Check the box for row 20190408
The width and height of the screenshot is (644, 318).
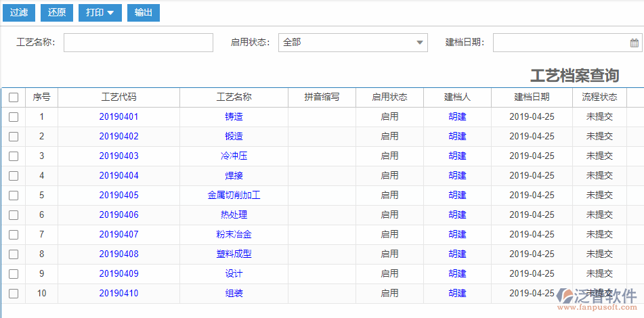(14, 254)
